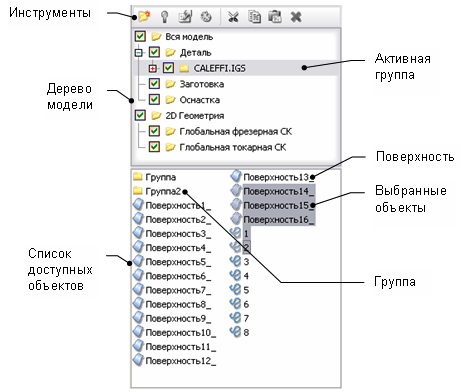Toggle Глобальная фрезерная СК checkbox

point(154,131)
